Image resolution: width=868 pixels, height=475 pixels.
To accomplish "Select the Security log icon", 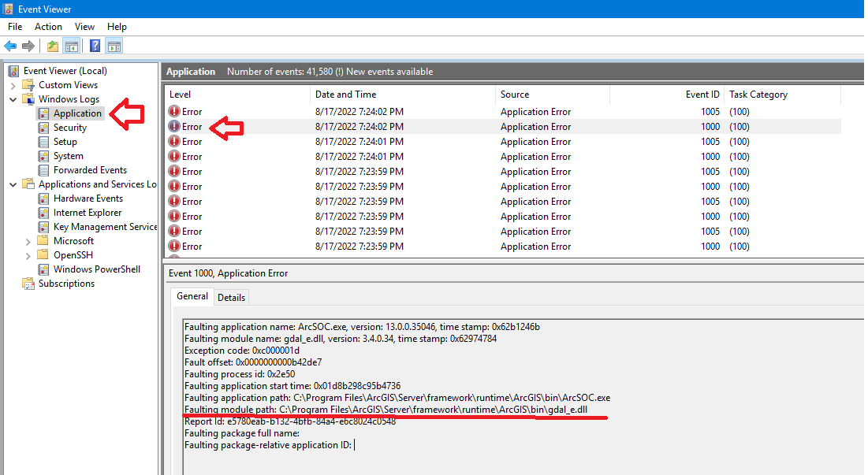I will coord(45,127).
